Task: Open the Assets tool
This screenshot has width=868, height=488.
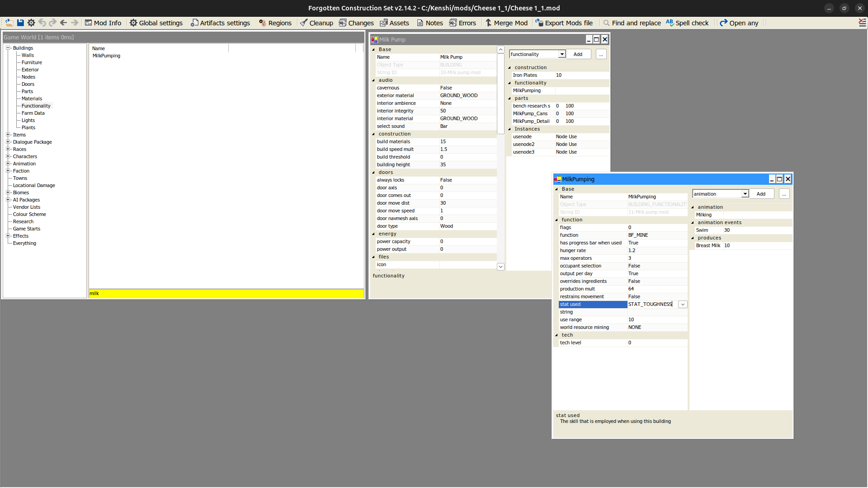Action: click(394, 23)
